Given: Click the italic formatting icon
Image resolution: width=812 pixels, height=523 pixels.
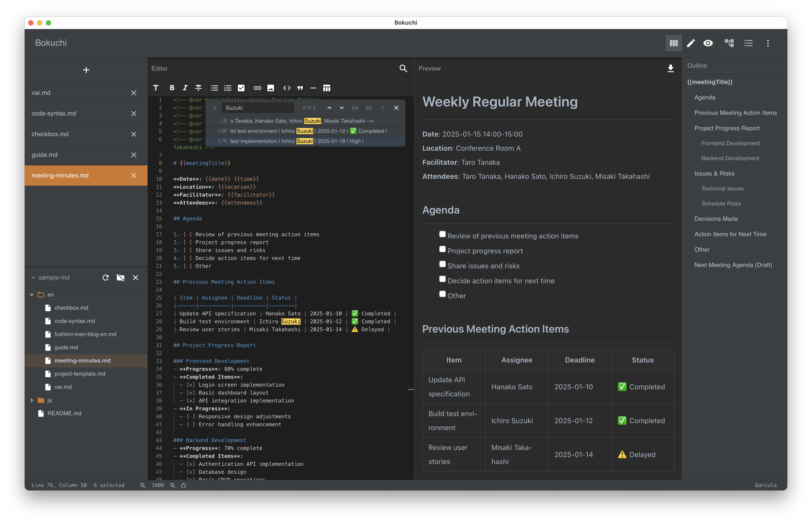Looking at the screenshot, I should [x=185, y=88].
